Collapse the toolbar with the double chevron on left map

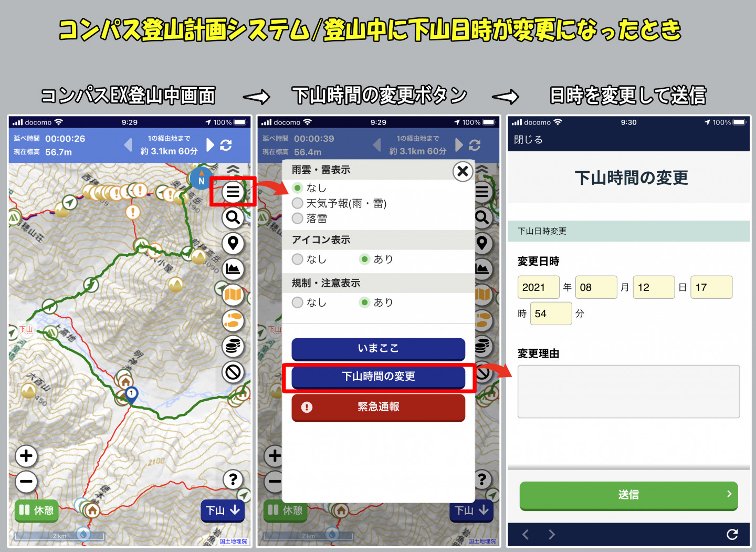tap(233, 170)
